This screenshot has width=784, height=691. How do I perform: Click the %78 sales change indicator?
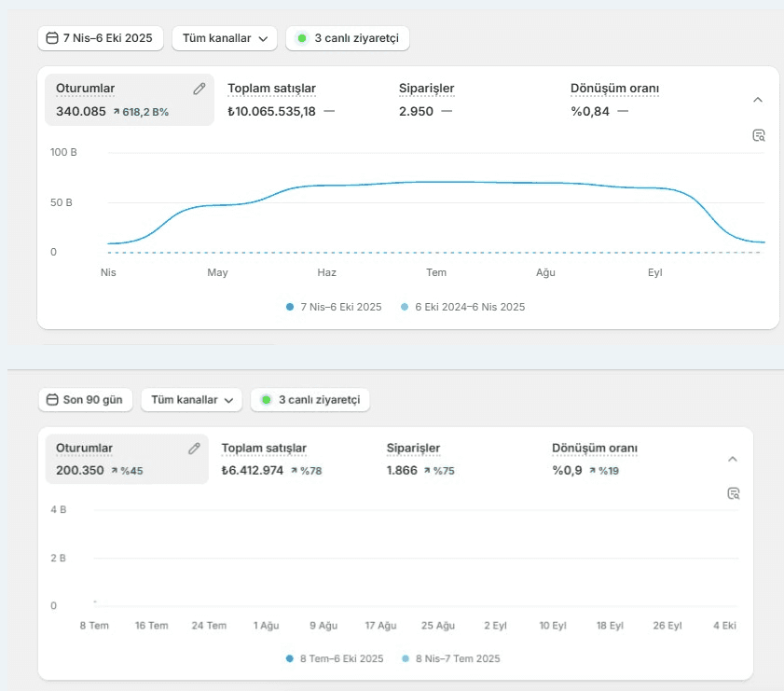coord(307,471)
